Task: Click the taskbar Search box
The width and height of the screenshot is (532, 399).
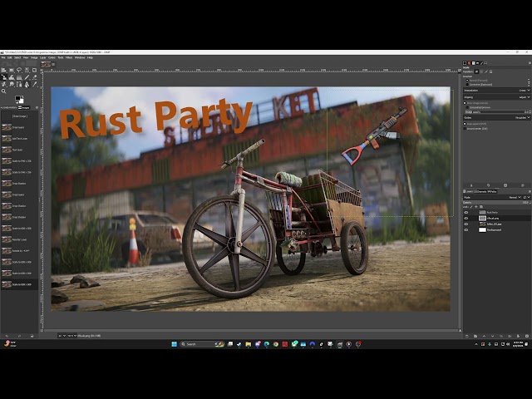Action: click(201, 344)
